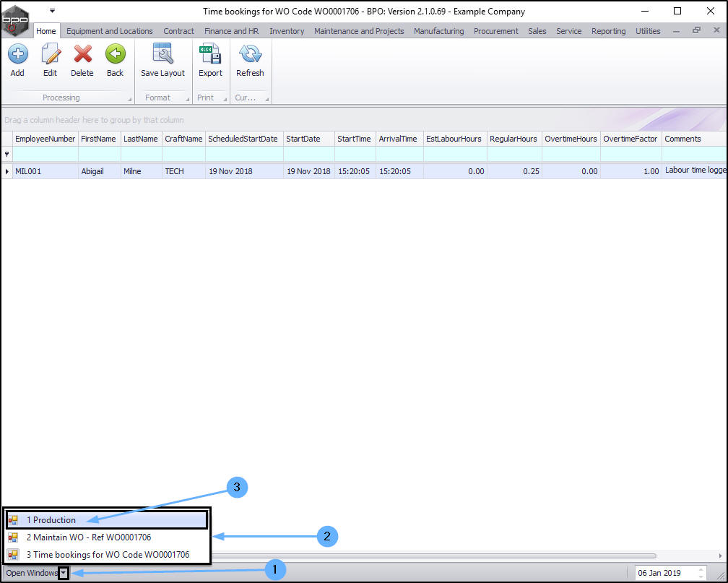
Task: Click the 0.25 regular hours cell
Action: tap(514, 171)
